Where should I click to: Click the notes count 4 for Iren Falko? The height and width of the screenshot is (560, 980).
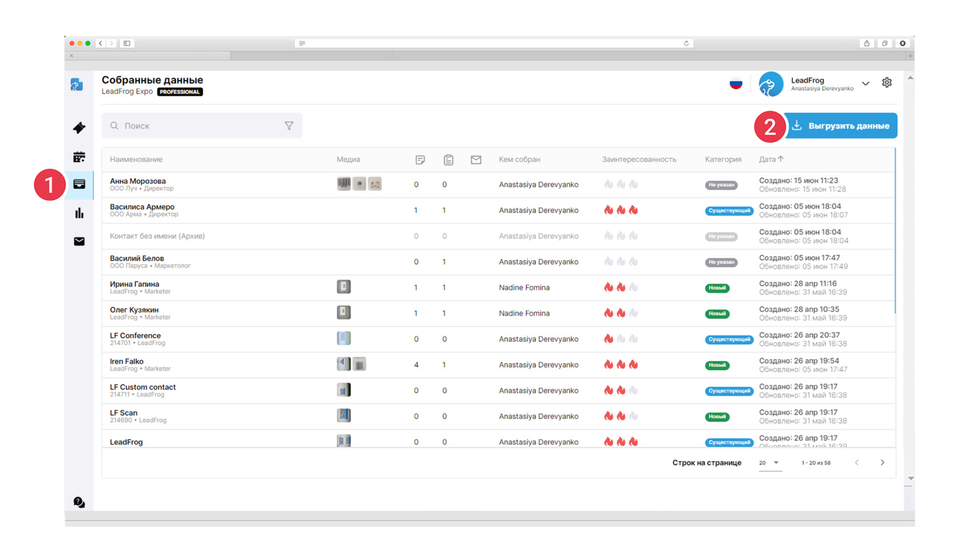(x=416, y=365)
